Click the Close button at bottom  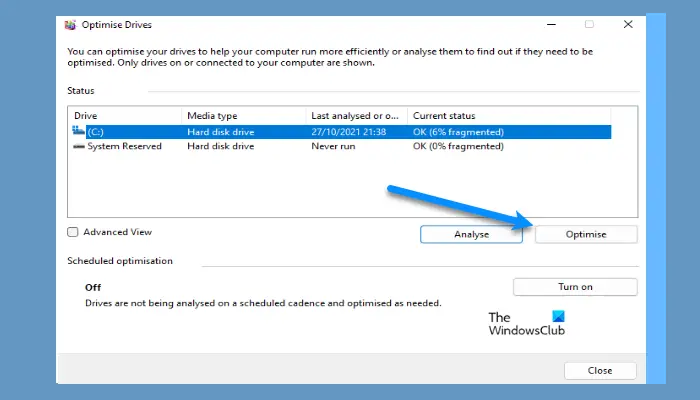point(600,371)
